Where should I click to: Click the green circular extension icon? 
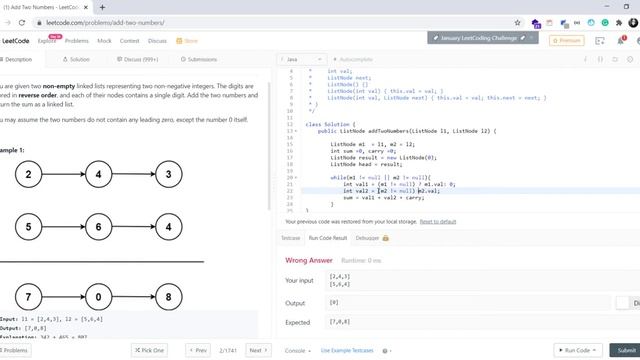605,23
